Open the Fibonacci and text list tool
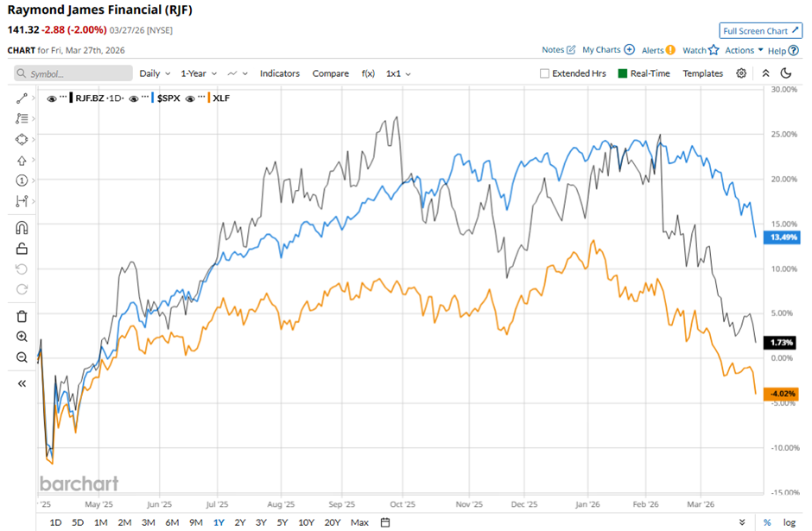The height and width of the screenshot is (531, 812). (22, 118)
